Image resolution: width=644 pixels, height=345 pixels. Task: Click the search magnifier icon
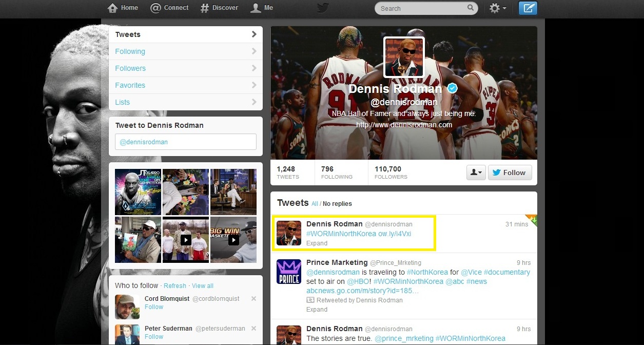[x=471, y=8]
